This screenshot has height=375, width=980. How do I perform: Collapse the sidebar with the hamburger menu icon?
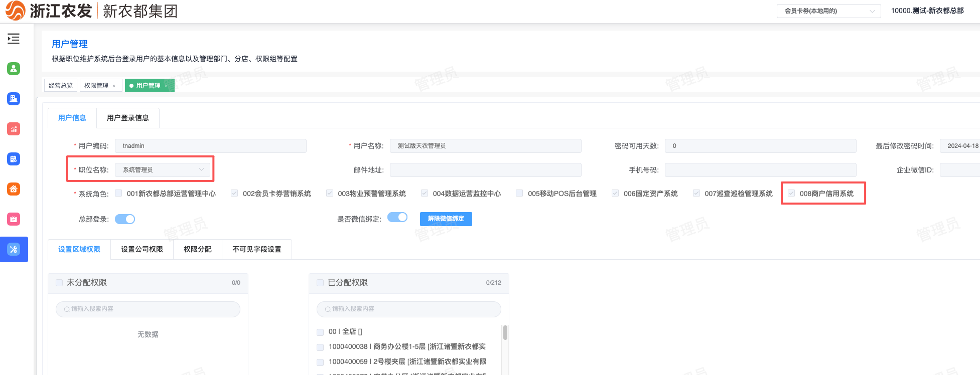14,39
